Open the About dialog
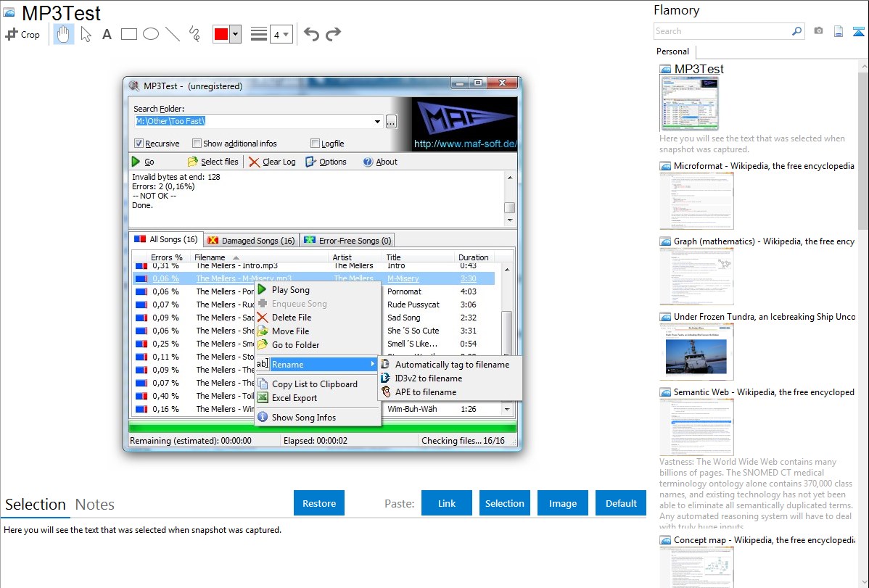This screenshot has height=588, width=869. [x=380, y=162]
